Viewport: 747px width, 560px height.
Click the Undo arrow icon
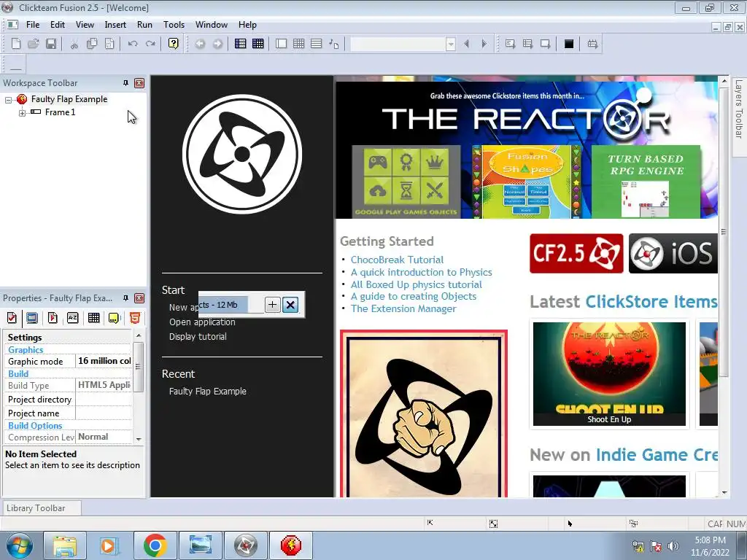pyautogui.click(x=133, y=44)
